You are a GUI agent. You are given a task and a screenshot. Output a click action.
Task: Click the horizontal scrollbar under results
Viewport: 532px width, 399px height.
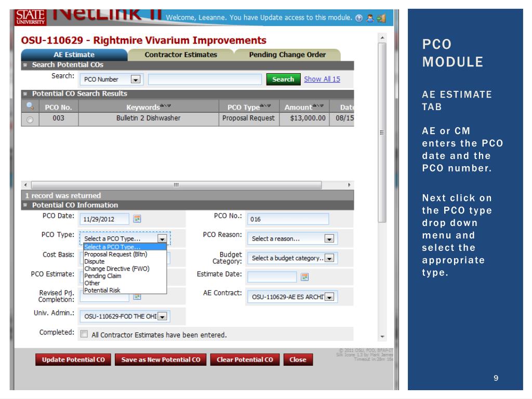pos(177,185)
